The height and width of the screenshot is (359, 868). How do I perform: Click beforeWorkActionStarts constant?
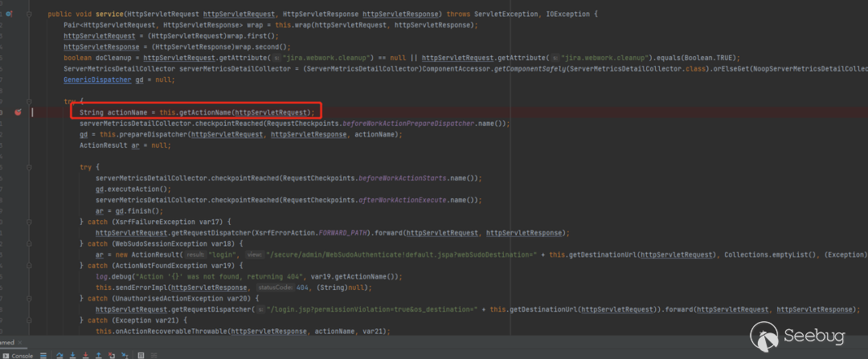pos(403,178)
